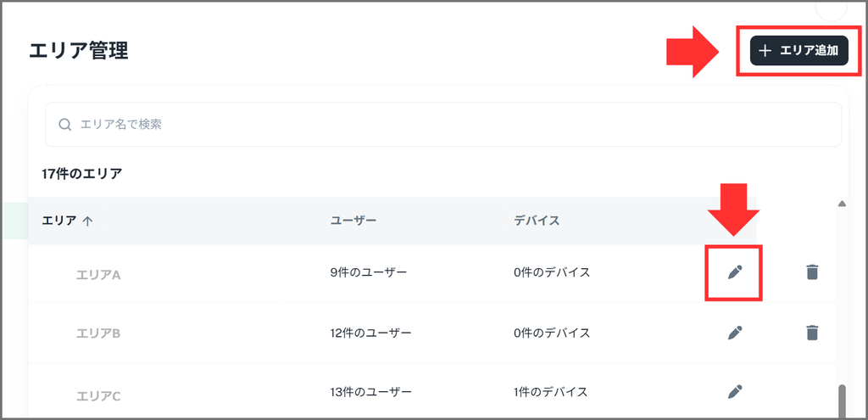Click the trash icon for エリアB

(x=812, y=333)
